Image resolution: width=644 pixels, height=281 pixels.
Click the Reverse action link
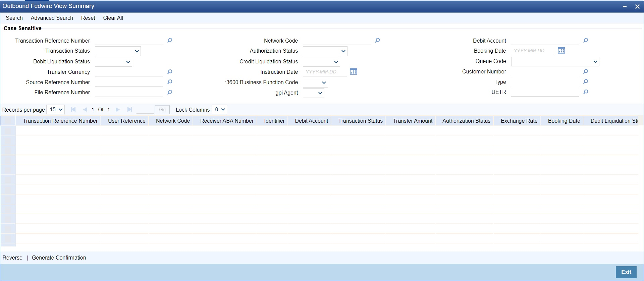12,258
